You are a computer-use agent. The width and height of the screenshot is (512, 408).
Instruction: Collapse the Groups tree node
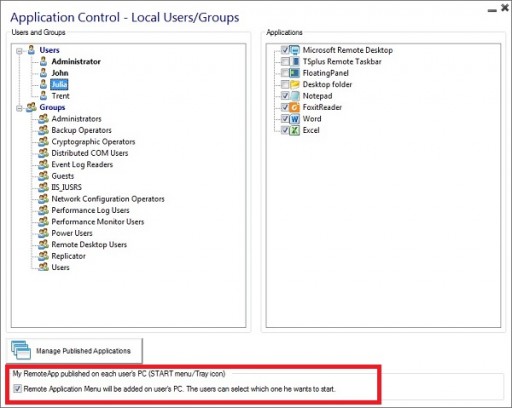click(x=19, y=108)
